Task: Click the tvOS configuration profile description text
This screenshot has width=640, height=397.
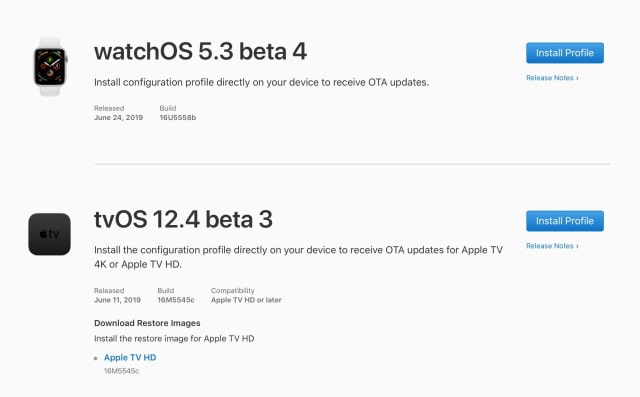Action: point(298,257)
